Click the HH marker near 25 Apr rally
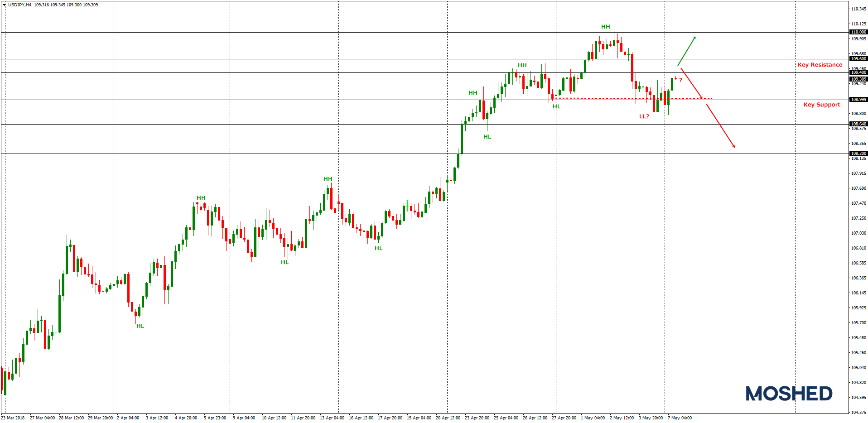 point(522,65)
